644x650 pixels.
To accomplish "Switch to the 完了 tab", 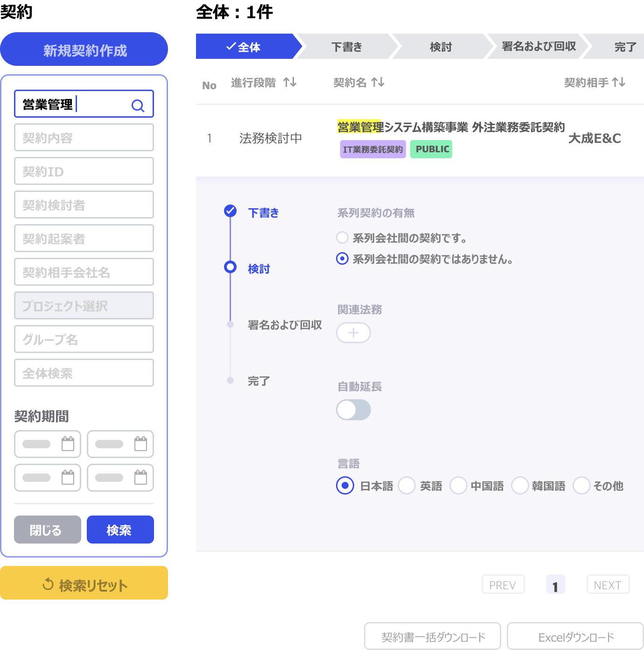I will pos(625,46).
